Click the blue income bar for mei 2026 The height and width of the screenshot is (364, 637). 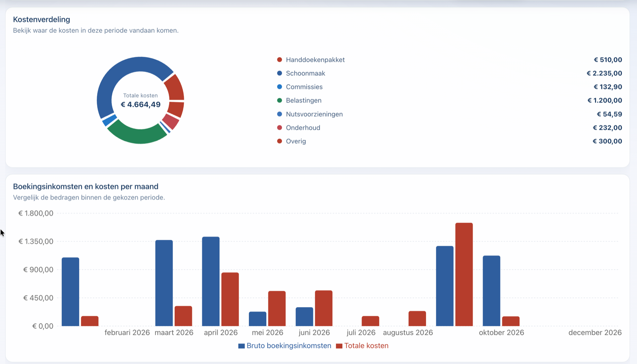tap(258, 319)
